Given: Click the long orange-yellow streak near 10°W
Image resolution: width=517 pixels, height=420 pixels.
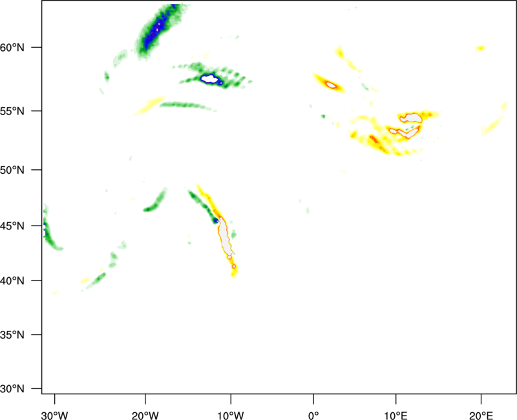Looking at the screenshot, I should pyautogui.click(x=224, y=233).
